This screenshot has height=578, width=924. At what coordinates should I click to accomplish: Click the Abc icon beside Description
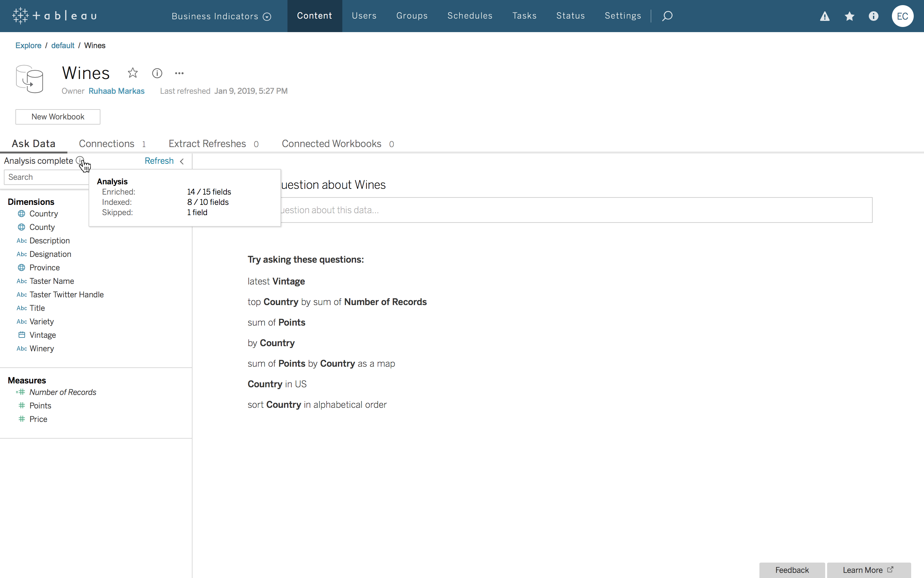[x=22, y=241]
